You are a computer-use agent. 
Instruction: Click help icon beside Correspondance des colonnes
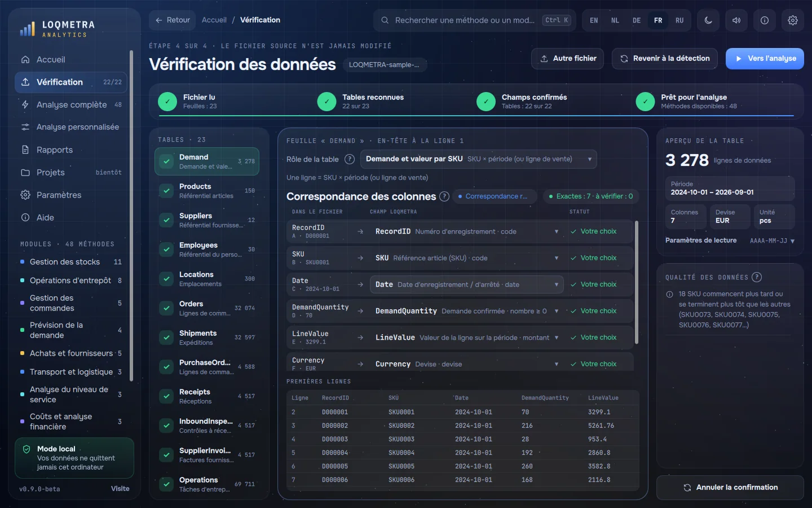tap(444, 196)
